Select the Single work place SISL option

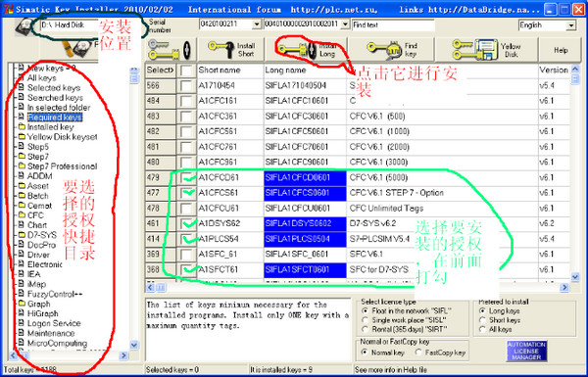tap(365, 320)
